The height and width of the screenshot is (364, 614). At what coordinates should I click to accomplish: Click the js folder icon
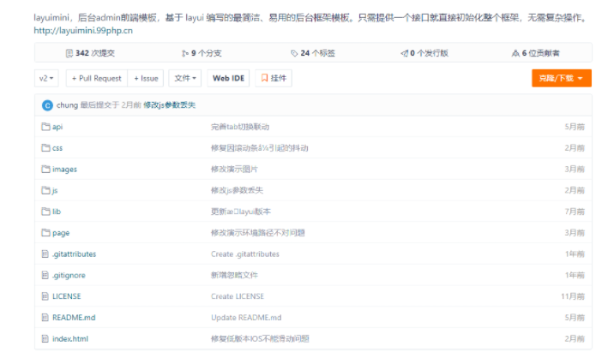[x=45, y=190]
